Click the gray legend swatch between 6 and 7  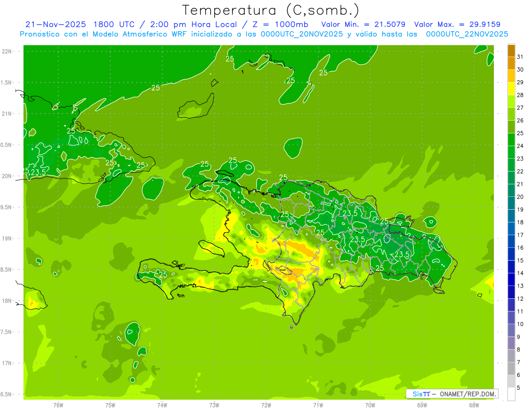[x=511, y=368]
